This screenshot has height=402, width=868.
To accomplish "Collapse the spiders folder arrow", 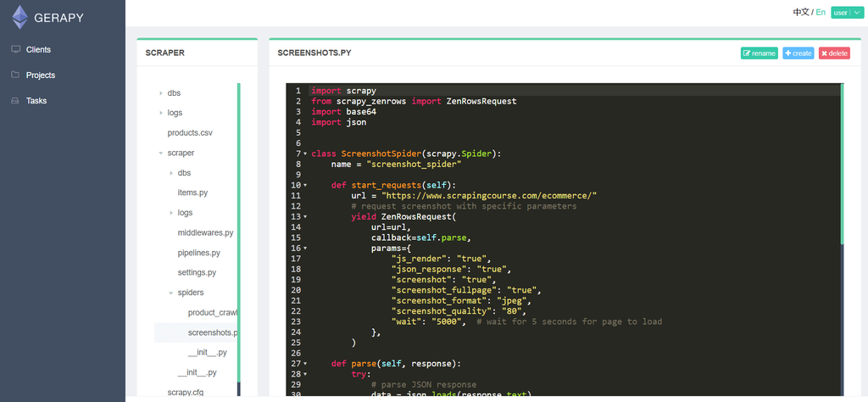I will click(171, 293).
